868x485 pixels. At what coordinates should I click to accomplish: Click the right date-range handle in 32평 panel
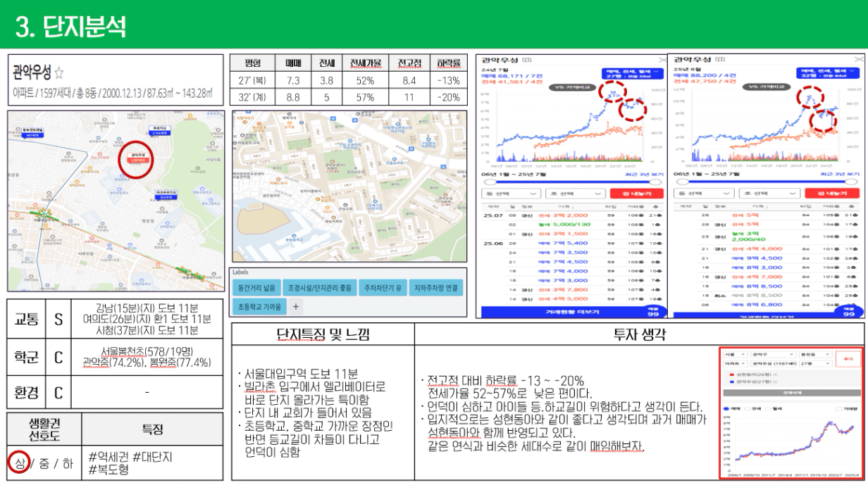(850, 182)
